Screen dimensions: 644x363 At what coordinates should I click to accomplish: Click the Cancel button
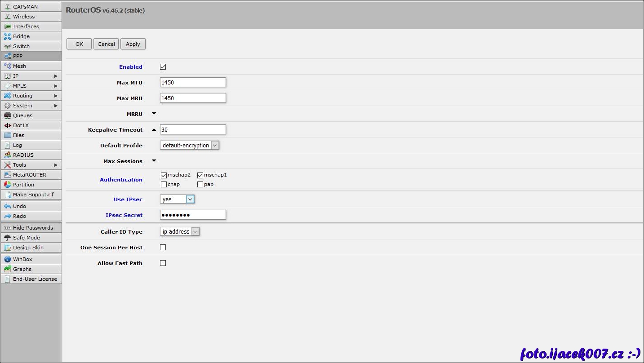[x=106, y=44]
